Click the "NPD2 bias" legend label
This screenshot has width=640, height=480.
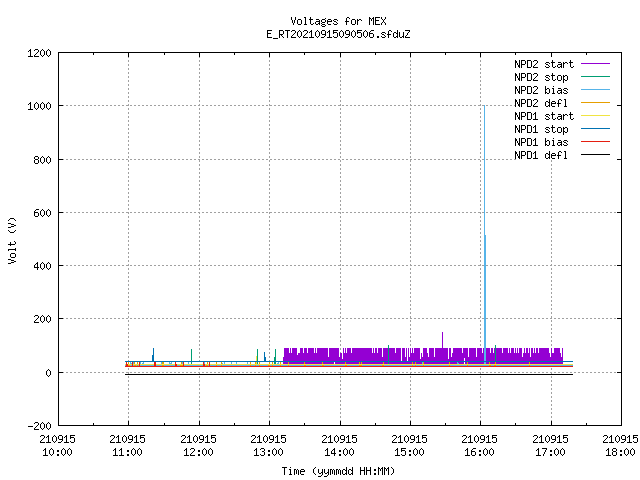(x=541, y=90)
